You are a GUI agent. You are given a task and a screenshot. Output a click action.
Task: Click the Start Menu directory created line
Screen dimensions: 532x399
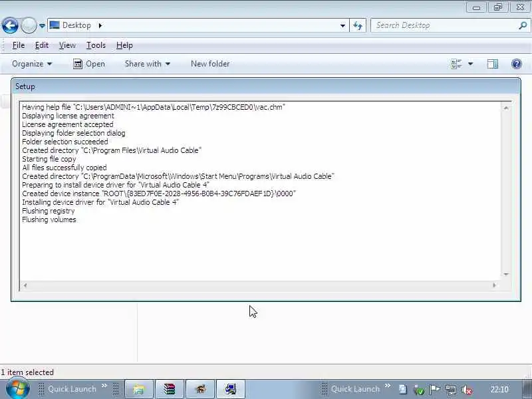pos(178,176)
